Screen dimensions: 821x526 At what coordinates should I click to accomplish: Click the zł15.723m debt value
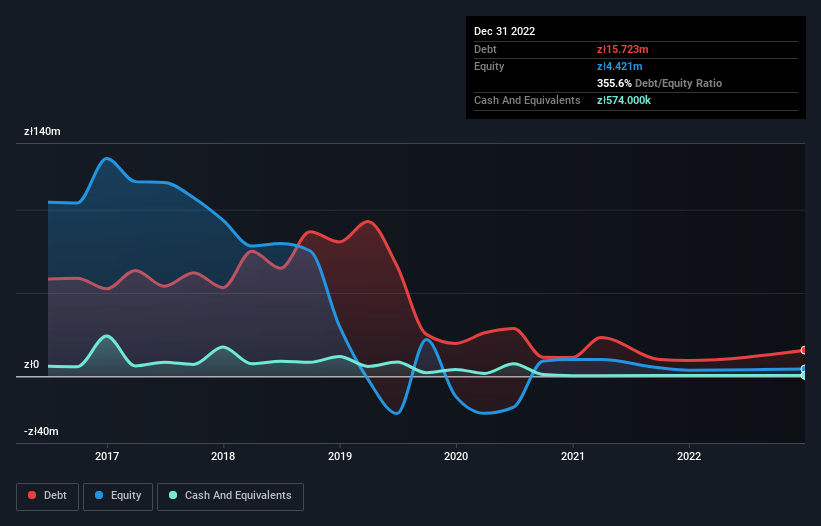[623, 49]
